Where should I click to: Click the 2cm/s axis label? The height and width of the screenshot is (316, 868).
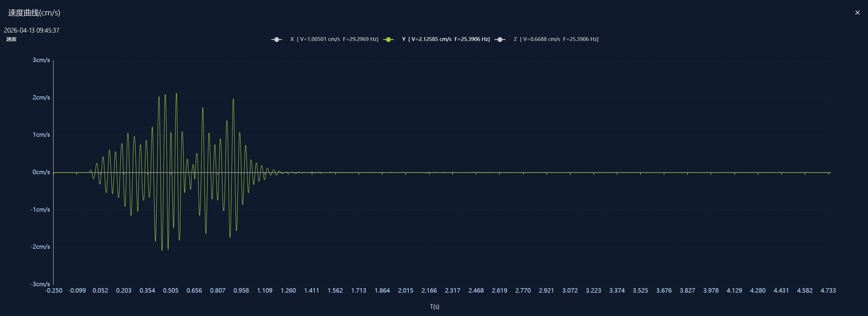42,97
